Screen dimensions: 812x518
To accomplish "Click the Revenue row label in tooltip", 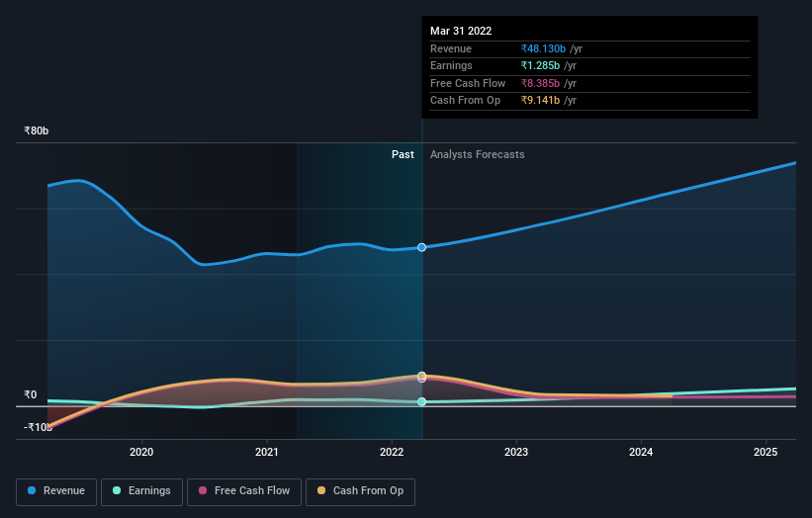I will (x=451, y=48).
